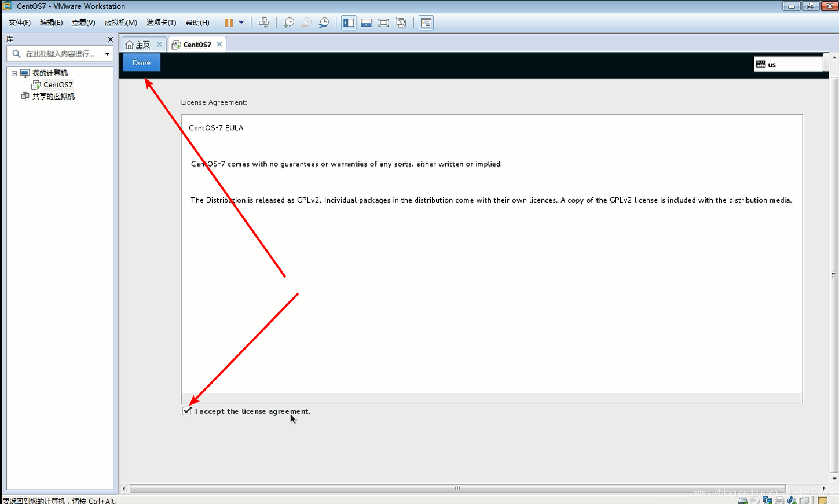Screen dimensions: 839x504
Task: Click the printer device status bar icon
Action: point(779,501)
